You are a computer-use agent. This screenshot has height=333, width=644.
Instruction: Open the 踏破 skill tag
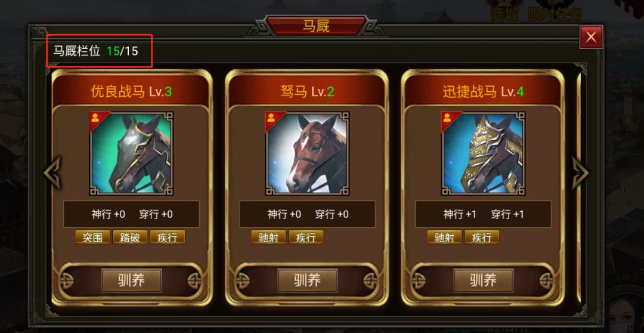point(130,237)
